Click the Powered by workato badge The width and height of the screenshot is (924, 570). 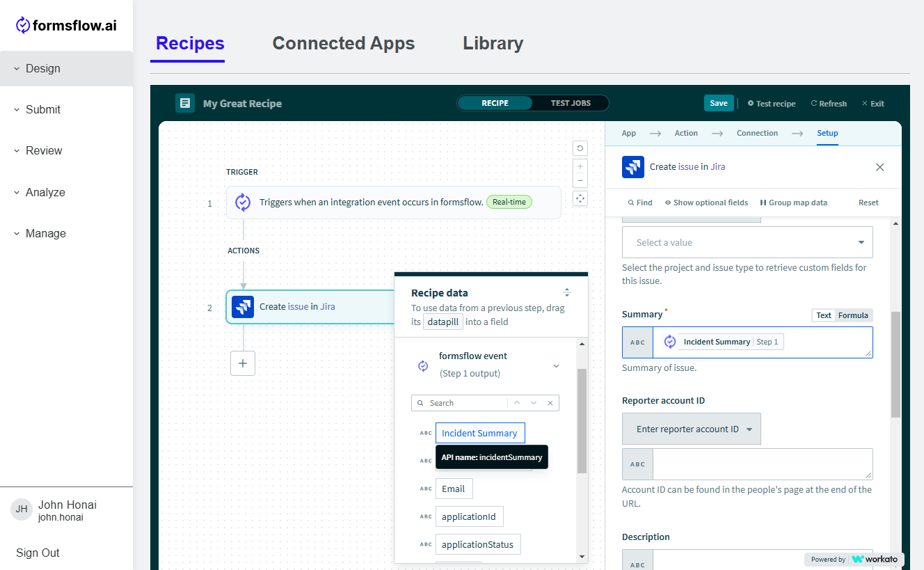pyautogui.click(x=854, y=559)
